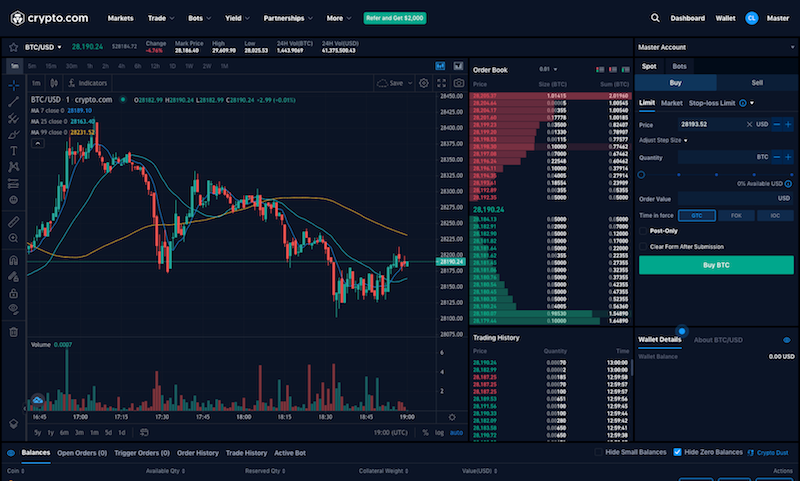800x481 pixels.
Task: Enable the Post-Only checkbox
Action: coord(643,231)
